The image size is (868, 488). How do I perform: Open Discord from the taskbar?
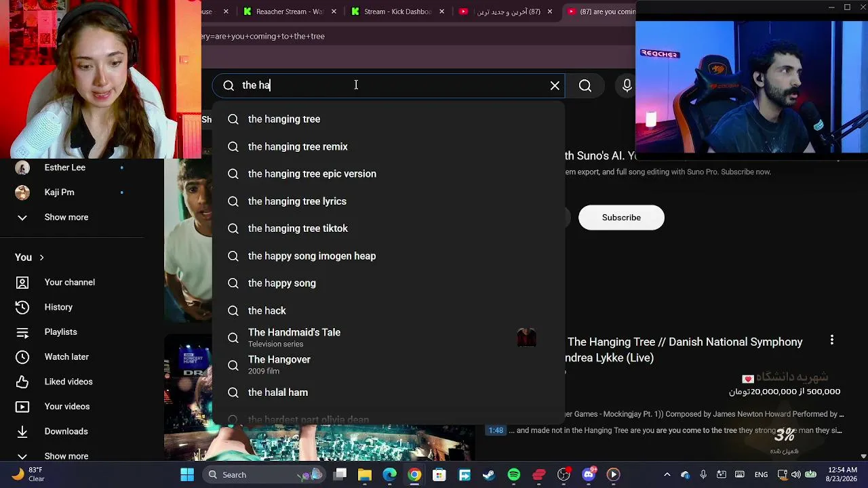coord(589,474)
